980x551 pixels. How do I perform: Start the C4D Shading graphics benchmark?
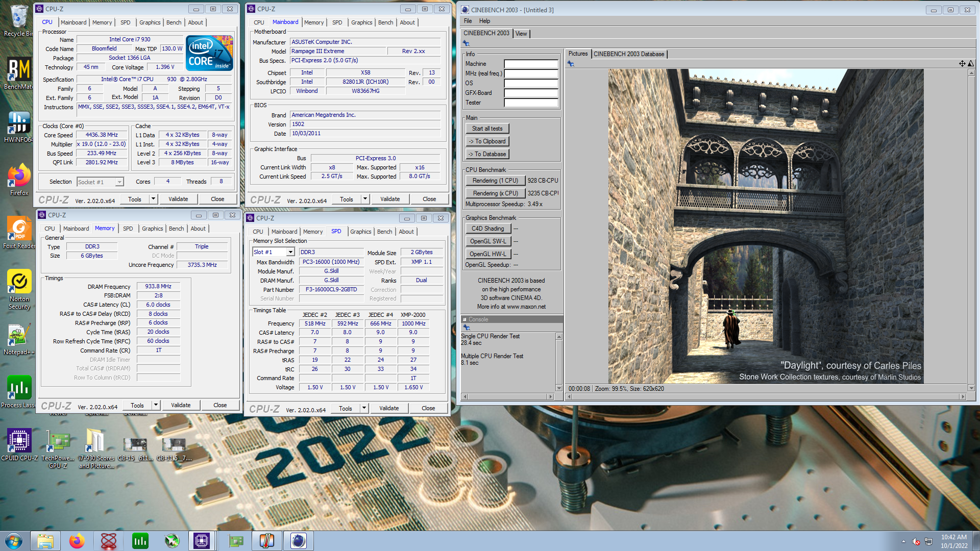click(487, 229)
